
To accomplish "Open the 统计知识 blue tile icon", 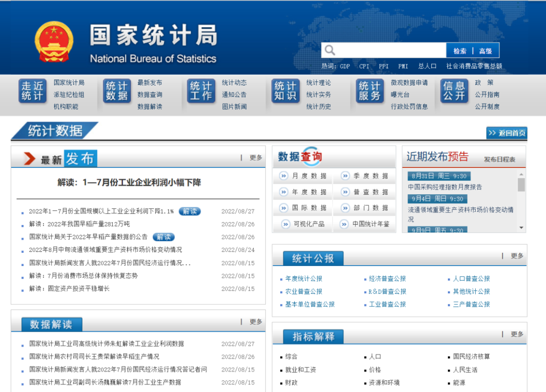I will pyautogui.click(x=285, y=91).
